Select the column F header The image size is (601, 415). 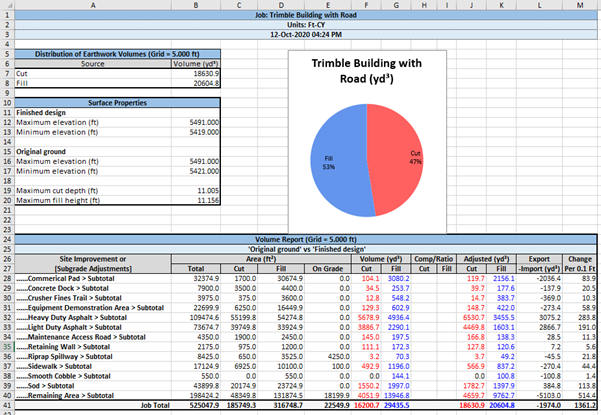[x=366, y=5]
